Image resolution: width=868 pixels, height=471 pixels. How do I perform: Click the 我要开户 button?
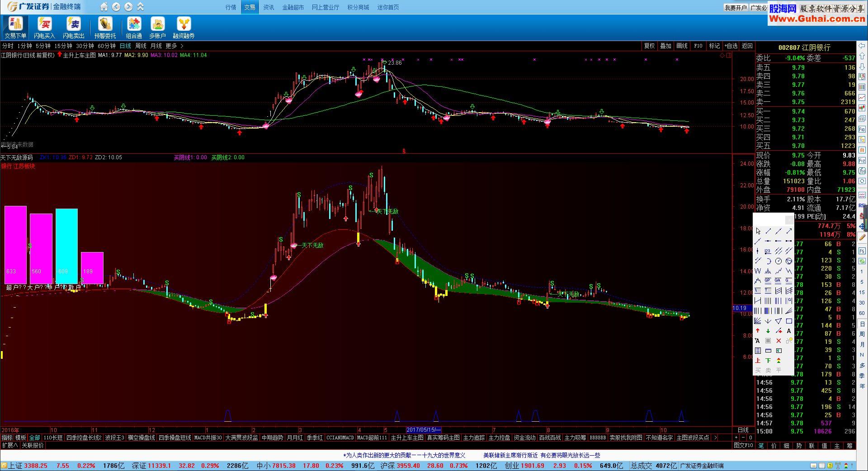pos(736,8)
